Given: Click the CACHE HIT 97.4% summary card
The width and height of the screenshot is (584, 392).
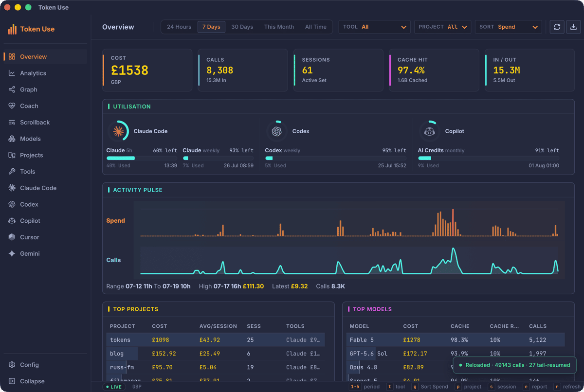Looking at the screenshot, I should coord(434,70).
